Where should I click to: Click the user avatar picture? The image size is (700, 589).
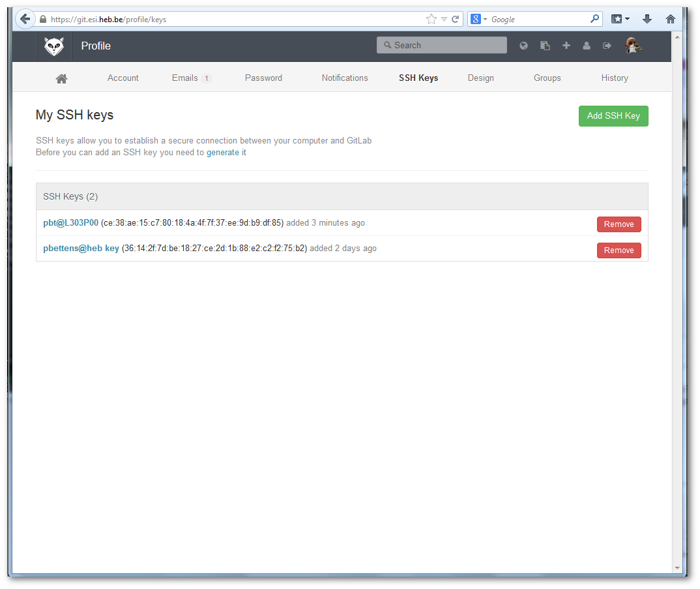coord(633,46)
